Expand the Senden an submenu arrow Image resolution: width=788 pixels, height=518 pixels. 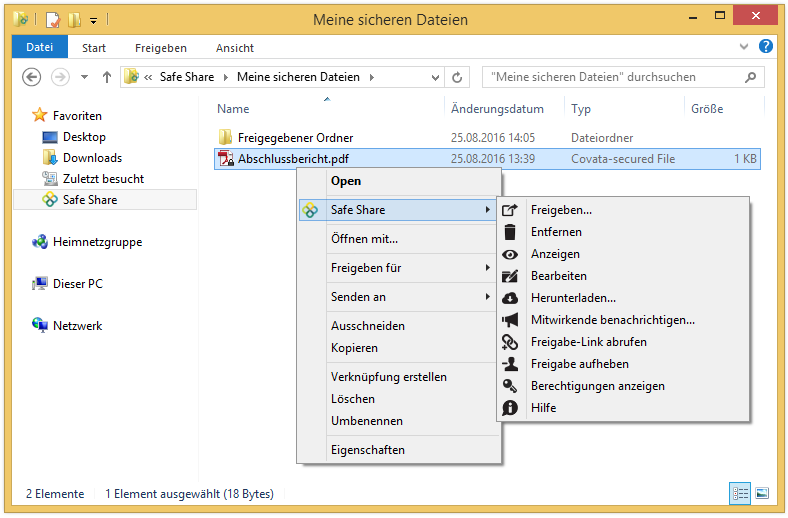tap(487, 297)
